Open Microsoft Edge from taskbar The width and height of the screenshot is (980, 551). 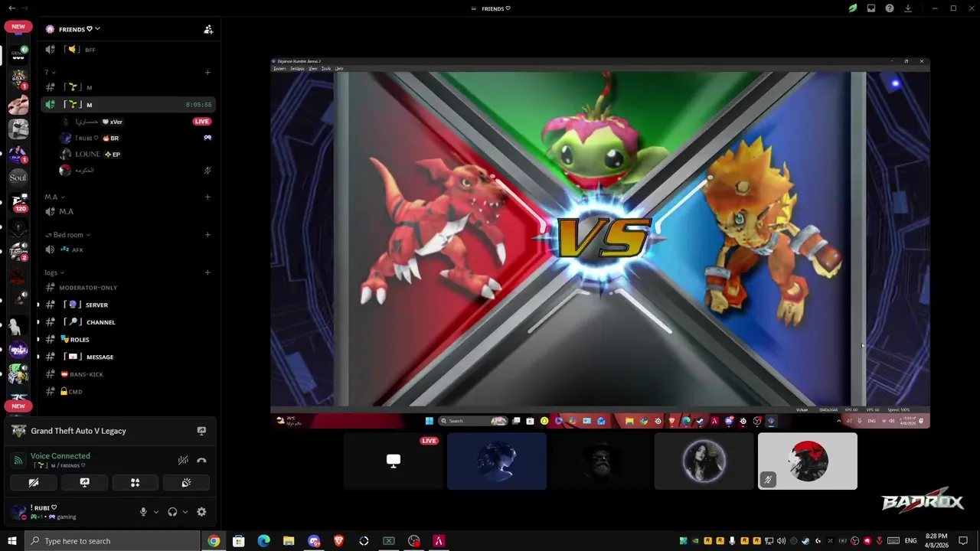coord(263,541)
